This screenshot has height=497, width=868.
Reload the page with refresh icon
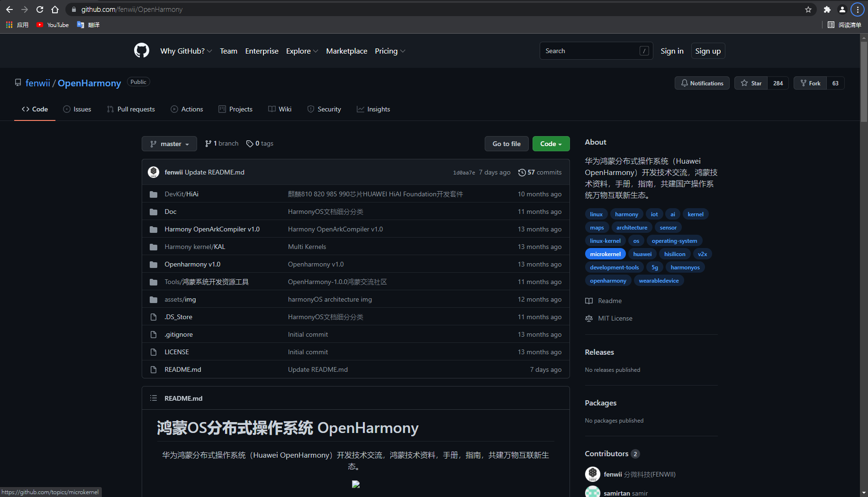click(x=40, y=9)
